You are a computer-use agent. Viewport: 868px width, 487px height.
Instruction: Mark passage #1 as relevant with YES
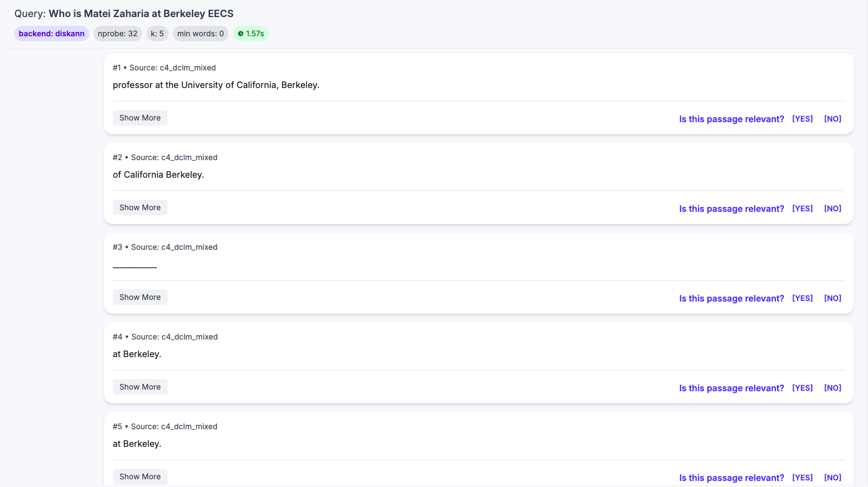click(802, 119)
